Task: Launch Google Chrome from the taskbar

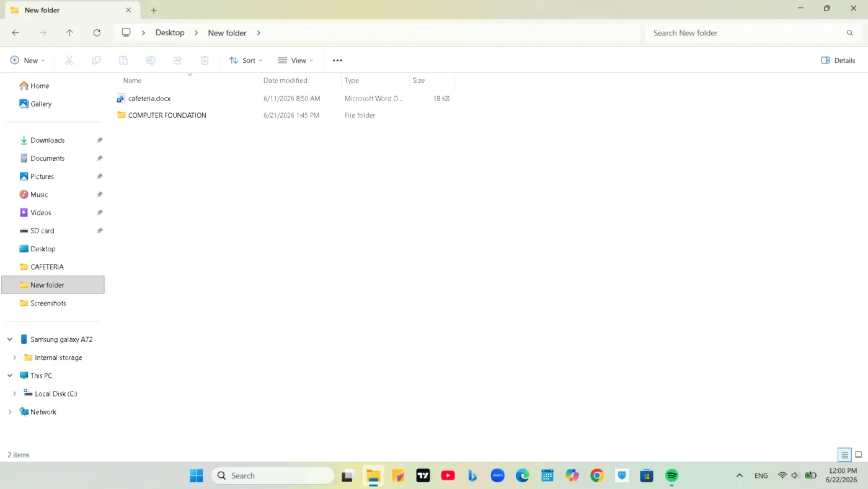Action: pyautogui.click(x=597, y=476)
